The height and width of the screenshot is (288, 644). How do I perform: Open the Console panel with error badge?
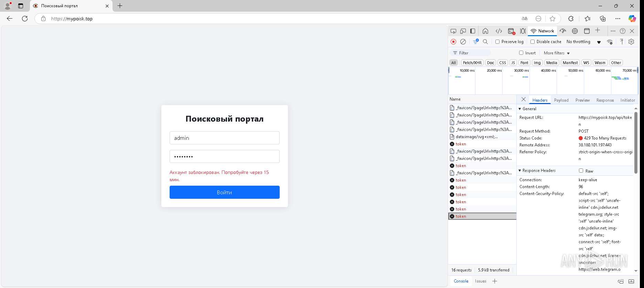[512, 31]
